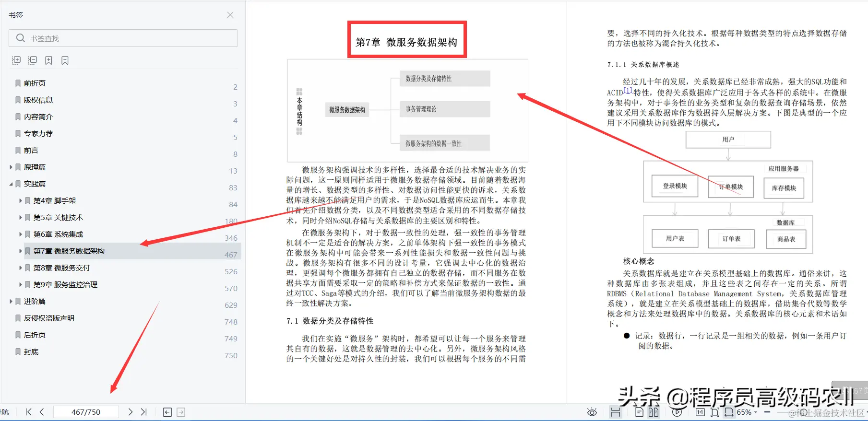Viewport: 868px width, 421px height.
Task: Collapse the 实践篇 bookmark section
Action: coord(11,184)
